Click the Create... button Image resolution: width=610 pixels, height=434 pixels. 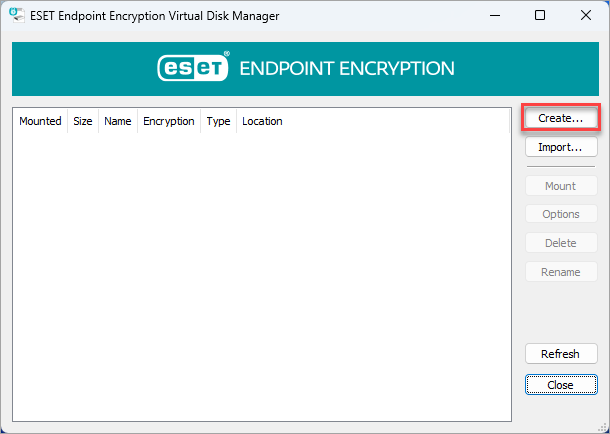pyautogui.click(x=561, y=118)
